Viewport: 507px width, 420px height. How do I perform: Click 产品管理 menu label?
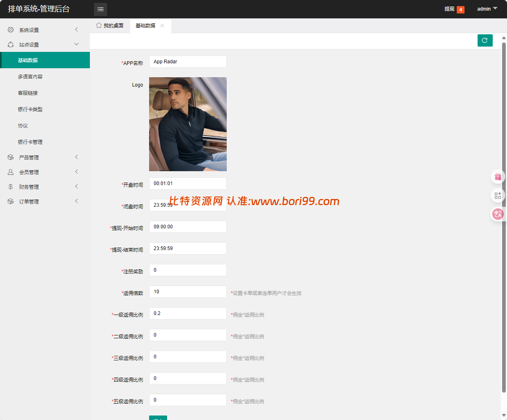(x=29, y=158)
